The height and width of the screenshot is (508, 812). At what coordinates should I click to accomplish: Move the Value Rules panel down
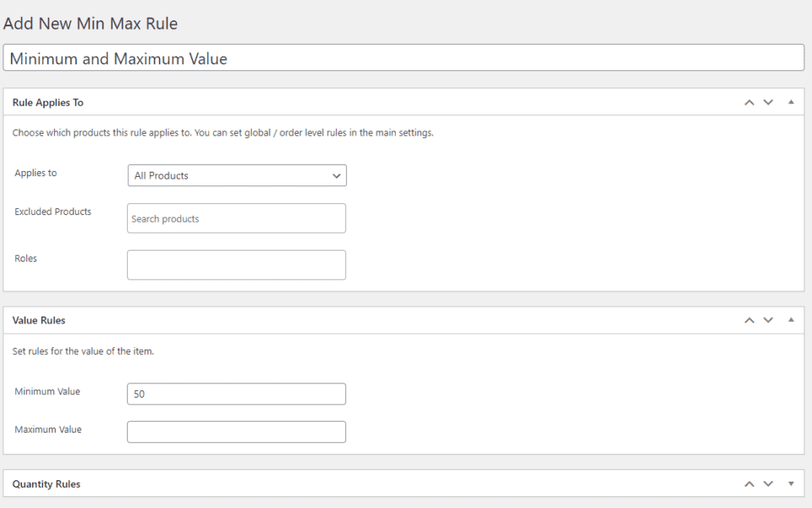point(768,320)
